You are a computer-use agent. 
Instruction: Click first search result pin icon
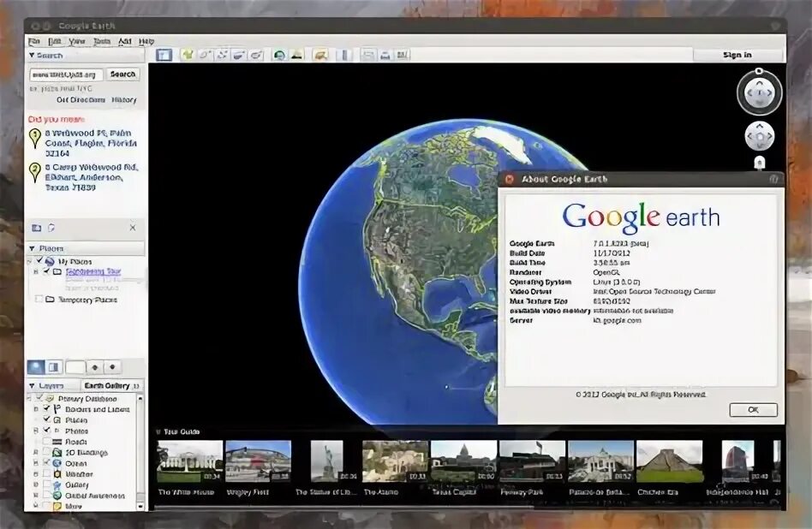pyautogui.click(x=35, y=138)
